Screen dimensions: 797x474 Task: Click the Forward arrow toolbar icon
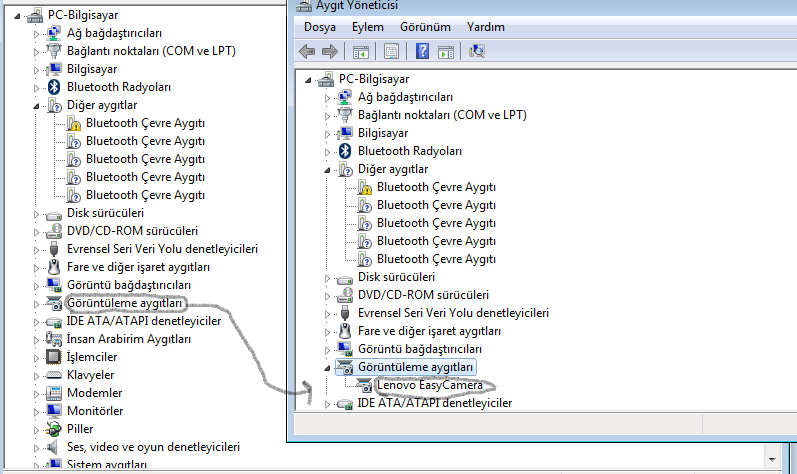(330, 51)
